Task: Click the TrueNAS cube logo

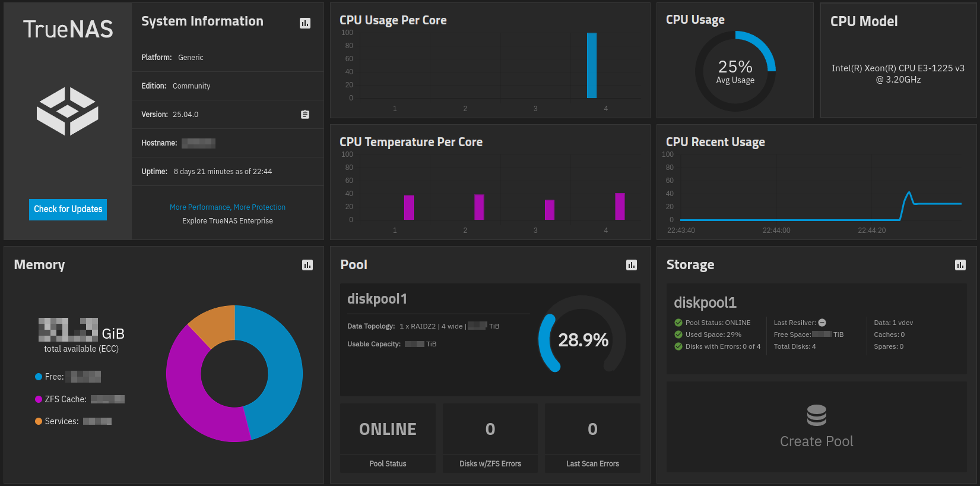Action: pos(68,111)
